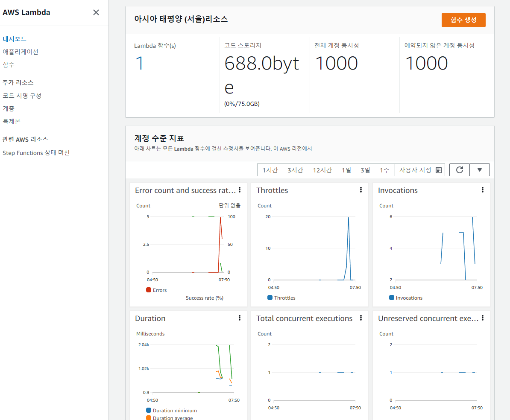This screenshot has width=510, height=420.
Task: Click the Throttles peak line in chart
Action: (348, 249)
